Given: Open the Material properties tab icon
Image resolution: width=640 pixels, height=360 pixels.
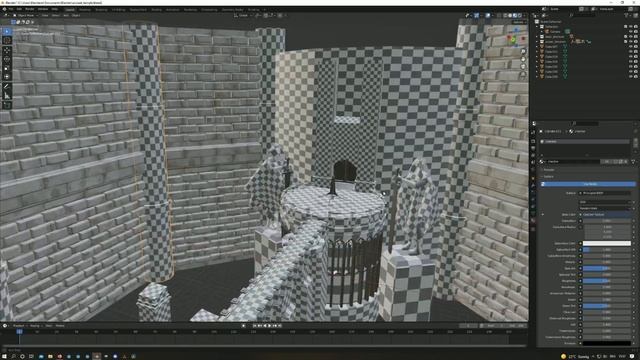Looking at the screenshot, I should pyautogui.click(x=533, y=221).
